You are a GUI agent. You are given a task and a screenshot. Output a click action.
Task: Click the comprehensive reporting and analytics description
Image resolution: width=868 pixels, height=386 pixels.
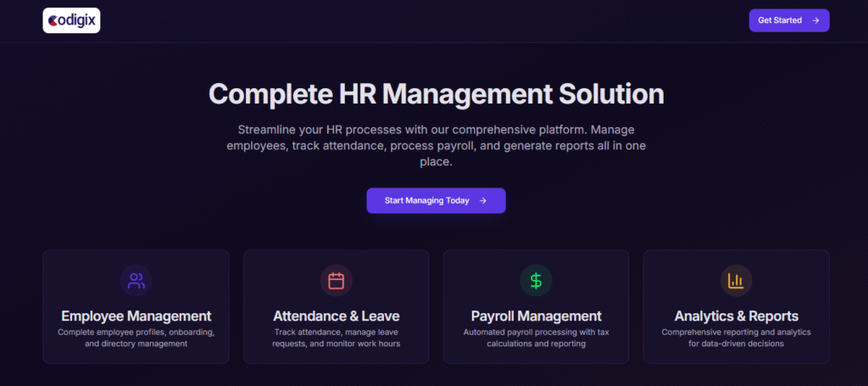pyautogui.click(x=736, y=338)
